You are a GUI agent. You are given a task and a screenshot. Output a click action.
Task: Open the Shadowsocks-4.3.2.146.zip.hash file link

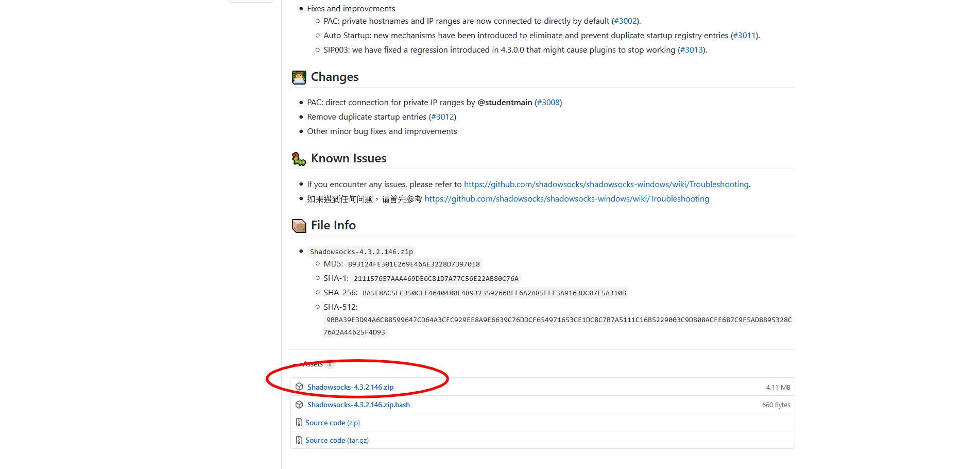click(358, 405)
